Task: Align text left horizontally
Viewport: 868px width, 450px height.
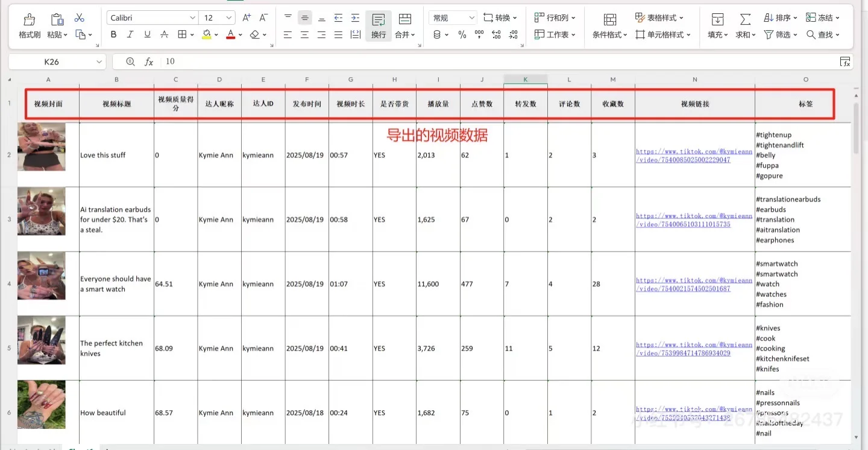Action: pos(288,35)
